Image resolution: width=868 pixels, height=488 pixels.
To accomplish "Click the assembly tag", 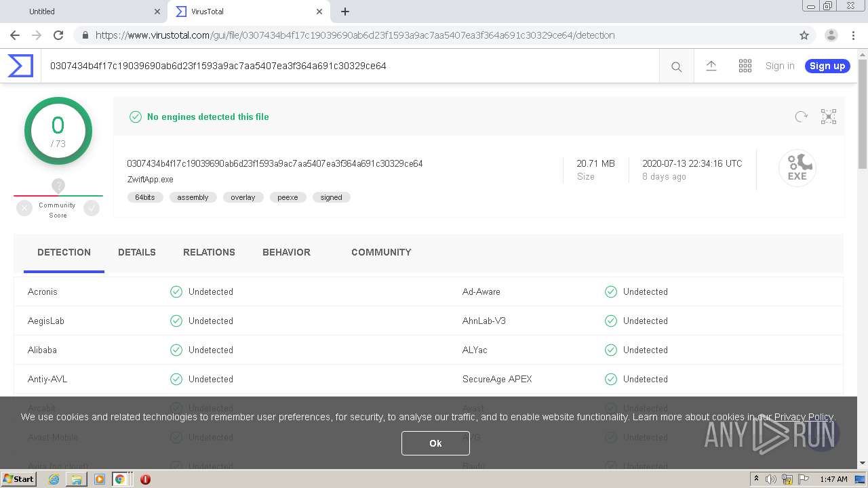I will click(x=193, y=197).
